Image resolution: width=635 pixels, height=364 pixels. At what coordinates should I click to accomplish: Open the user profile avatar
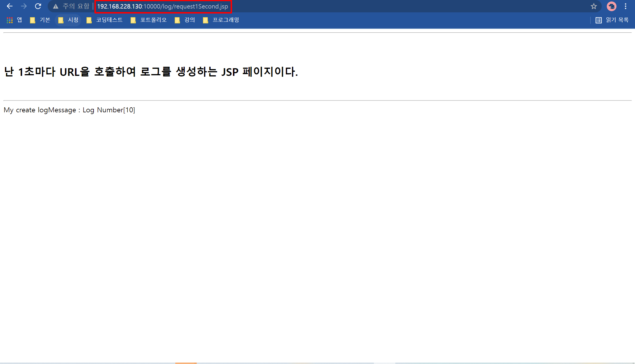[611, 6]
